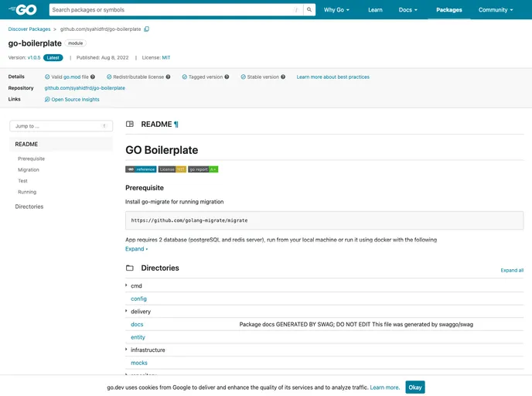This screenshot has height=396, width=532.
Task: Open the Docs dropdown menu
Action: (408, 10)
